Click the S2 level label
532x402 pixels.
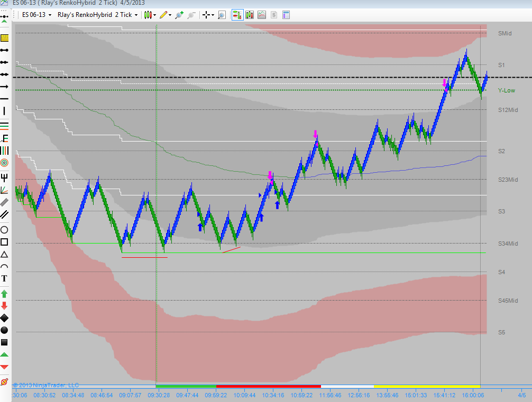pyautogui.click(x=501, y=151)
